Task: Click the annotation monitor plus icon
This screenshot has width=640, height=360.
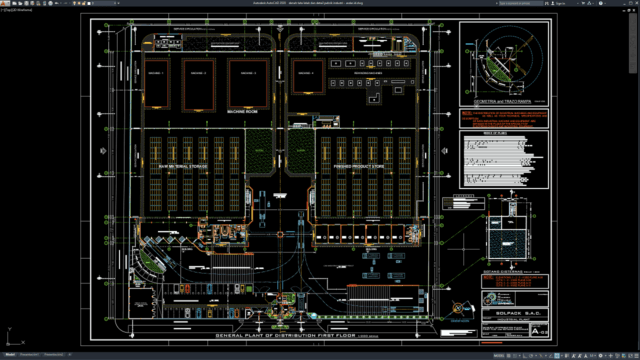Action: click(611, 356)
